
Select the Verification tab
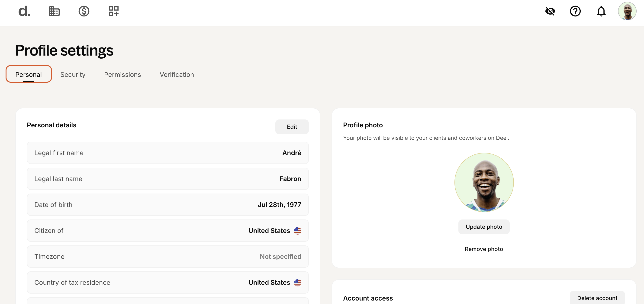pos(177,74)
